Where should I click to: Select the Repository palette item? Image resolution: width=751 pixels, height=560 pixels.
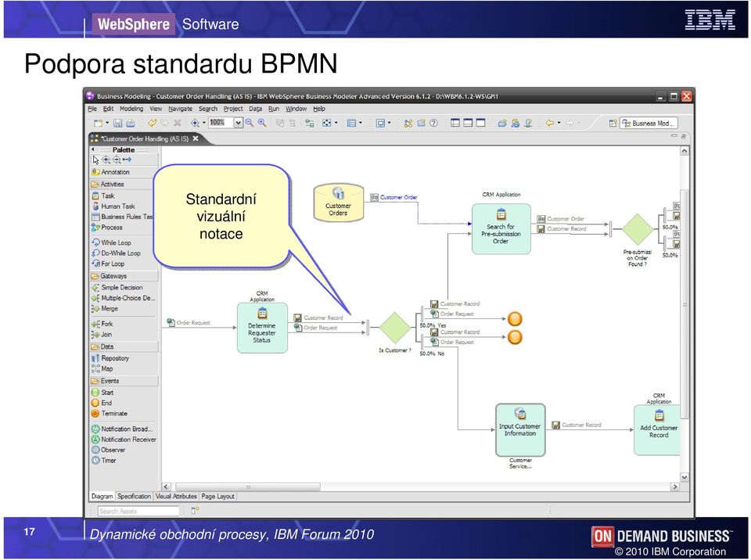pyautogui.click(x=110, y=358)
